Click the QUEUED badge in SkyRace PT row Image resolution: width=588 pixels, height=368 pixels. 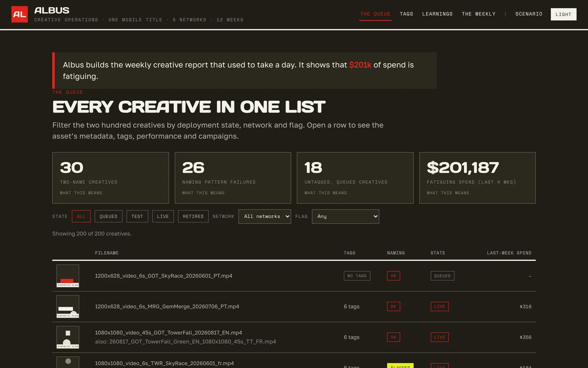click(x=442, y=276)
